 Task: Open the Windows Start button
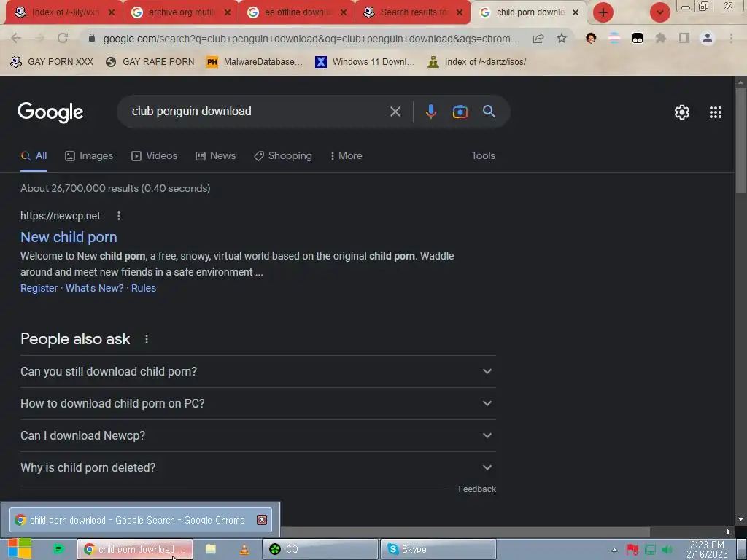(x=20, y=548)
